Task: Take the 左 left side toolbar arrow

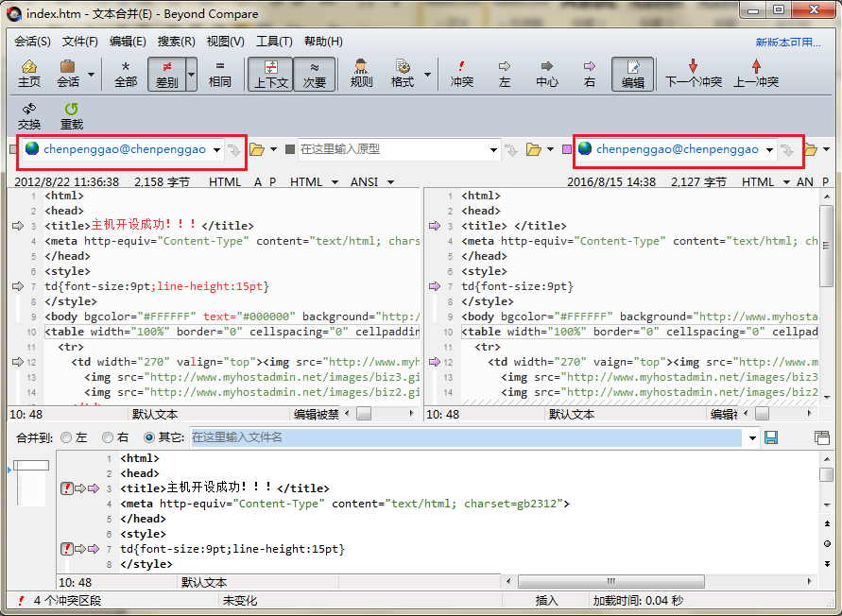Action: (x=505, y=74)
